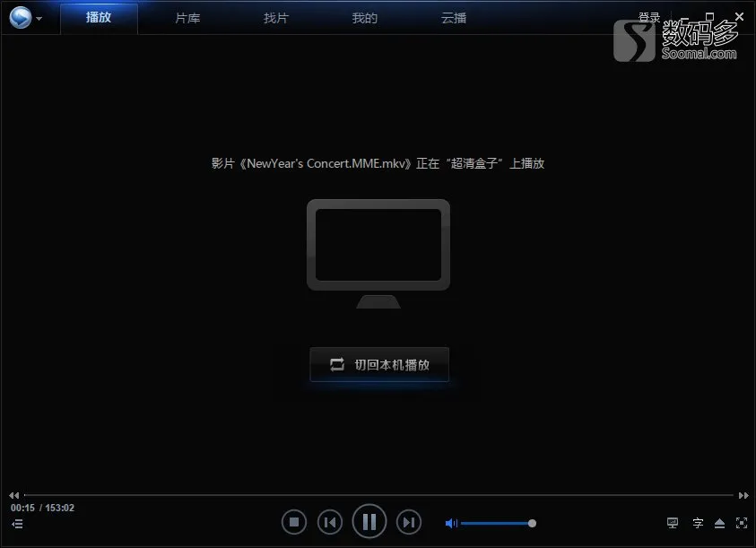Click the now-playing NewYear's Concert message
This screenshot has width=756, height=548.
378,163
